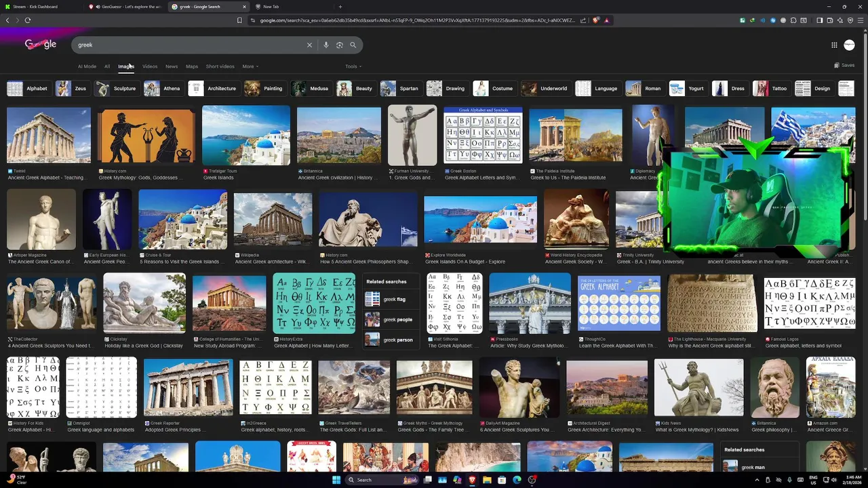Switch to the Stream - Kick Dashboard tab
Screen dimensions: 868x488
click(x=42, y=7)
